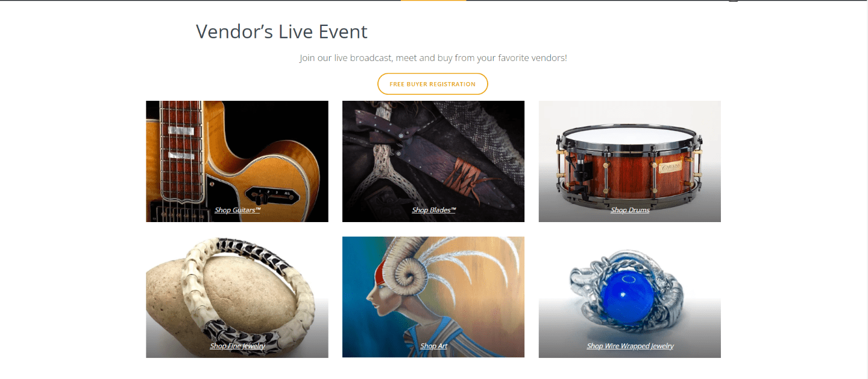Follow the Shop Drums link
The width and height of the screenshot is (868, 379).
[630, 210]
